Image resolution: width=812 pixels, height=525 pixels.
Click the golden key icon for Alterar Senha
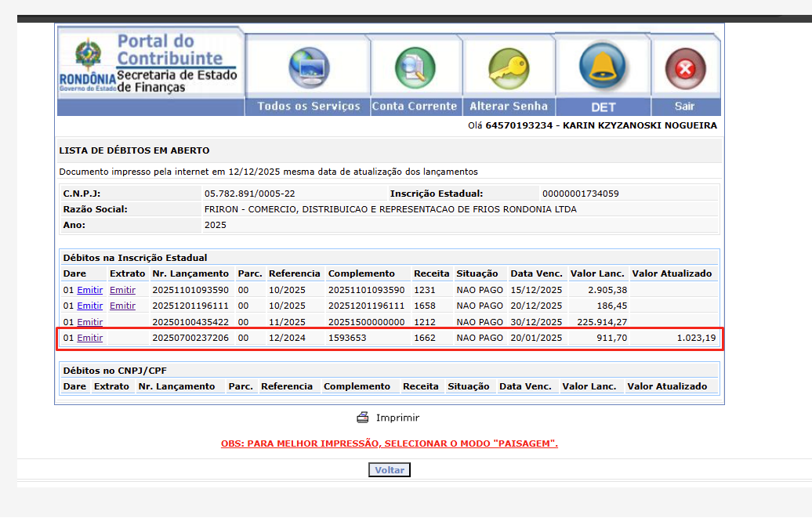point(508,67)
